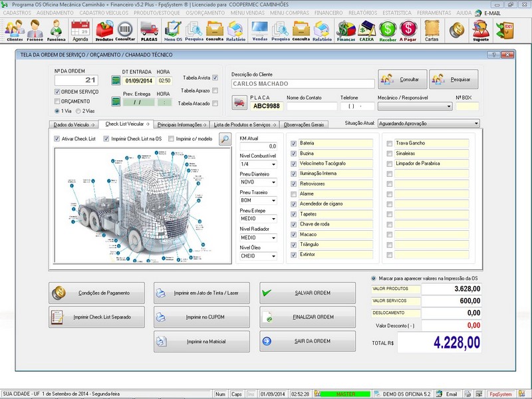The width and height of the screenshot is (532, 399).
Task: Select the 2 Vias radio button
Action: pyautogui.click(x=78, y=111)
